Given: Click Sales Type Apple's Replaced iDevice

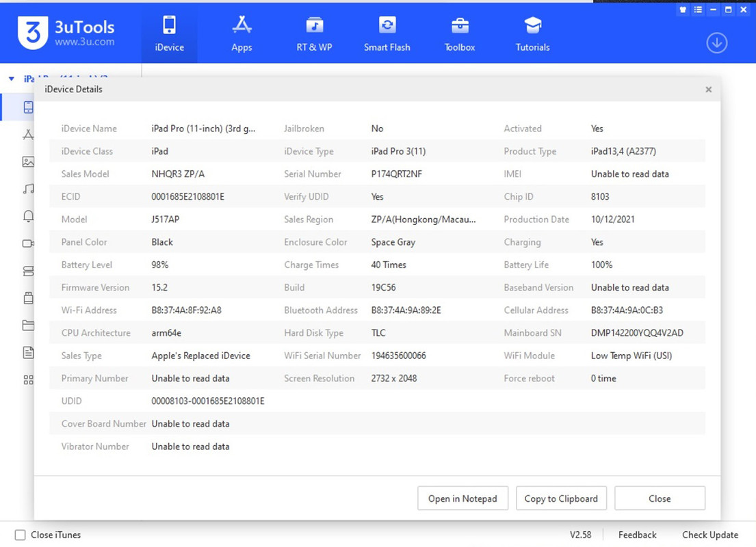Looking at the screenshot, I should click(200, 356).
